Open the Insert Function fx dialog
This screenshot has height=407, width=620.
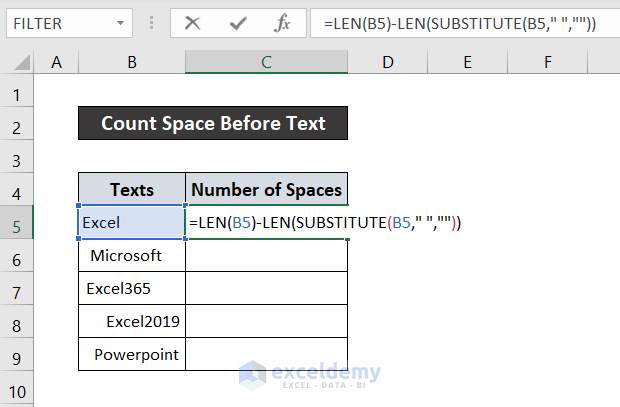(283, 22)
